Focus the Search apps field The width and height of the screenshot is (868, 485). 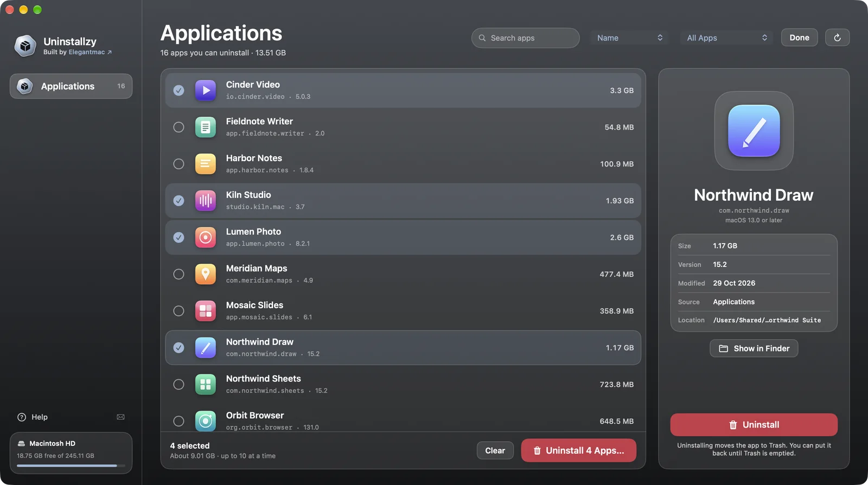coord(525,38)
